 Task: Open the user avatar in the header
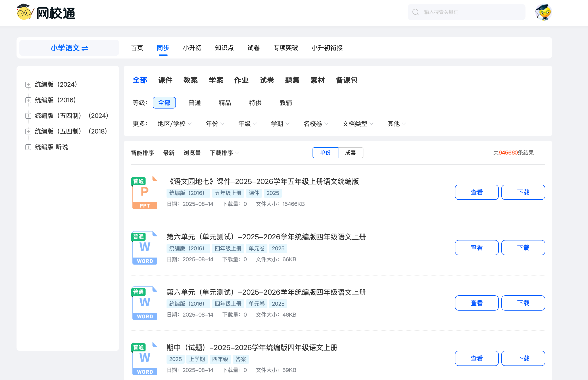pos(543,12)
